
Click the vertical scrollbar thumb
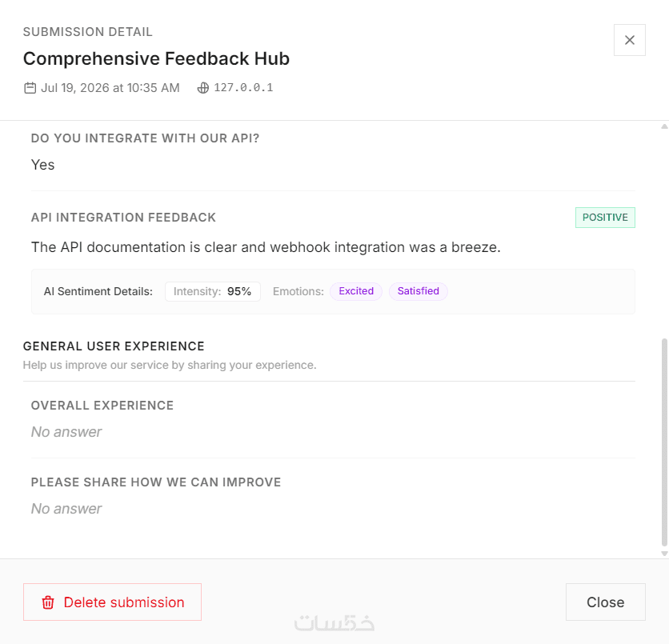pos(664,442)
